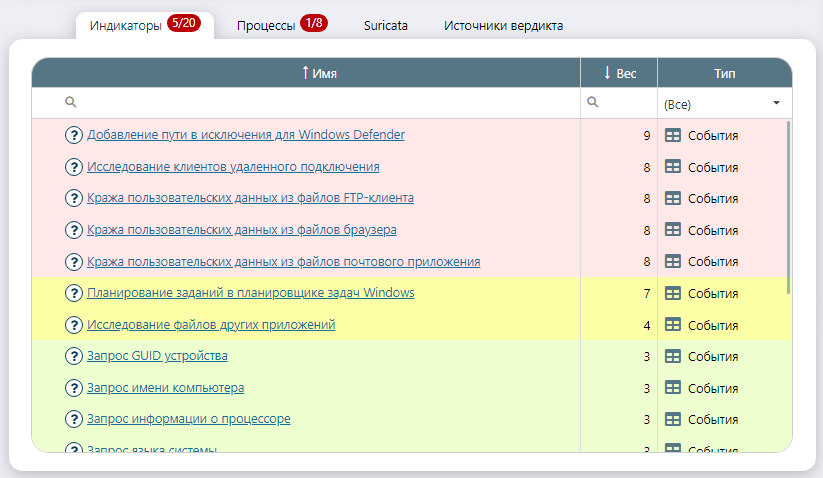The image size is (823, 478).
Task: Click События table icon in weight 7 row
Action: click(x=673, y=293)
